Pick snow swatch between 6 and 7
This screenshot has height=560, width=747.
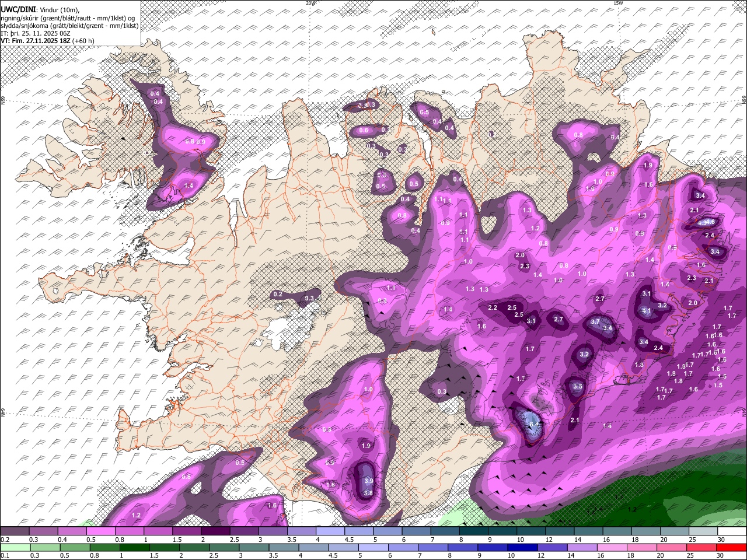416,531
